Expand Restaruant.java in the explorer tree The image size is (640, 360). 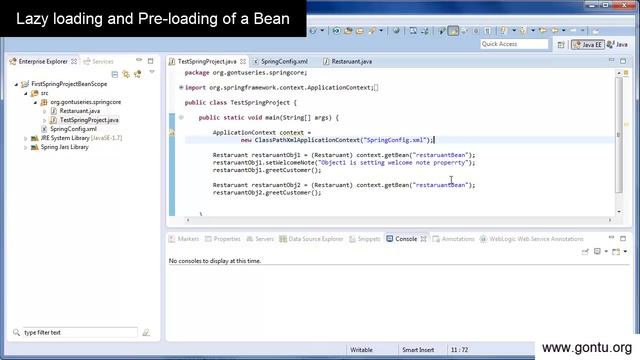pyautogui.click(x=44, y=111)
